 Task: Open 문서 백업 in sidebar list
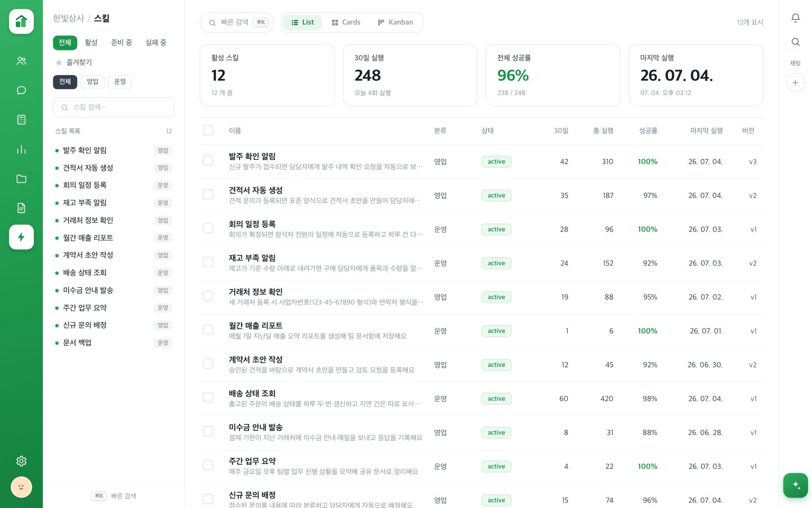(x=114, y=343)
